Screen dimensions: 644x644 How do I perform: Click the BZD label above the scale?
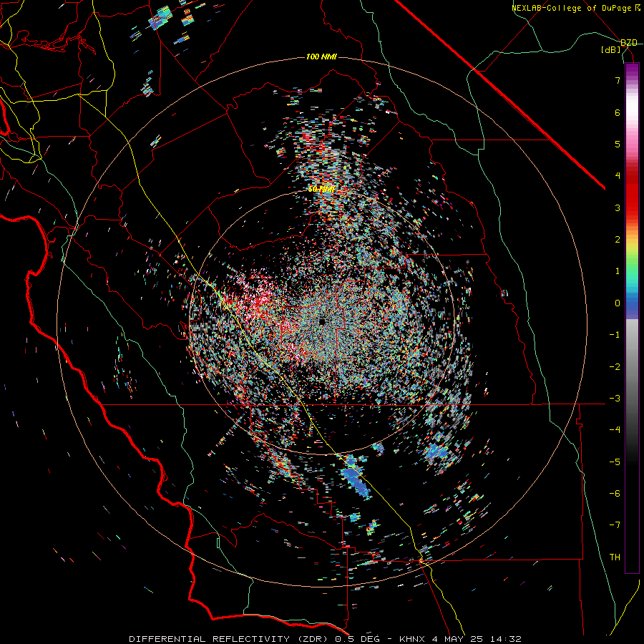[629, 43]
